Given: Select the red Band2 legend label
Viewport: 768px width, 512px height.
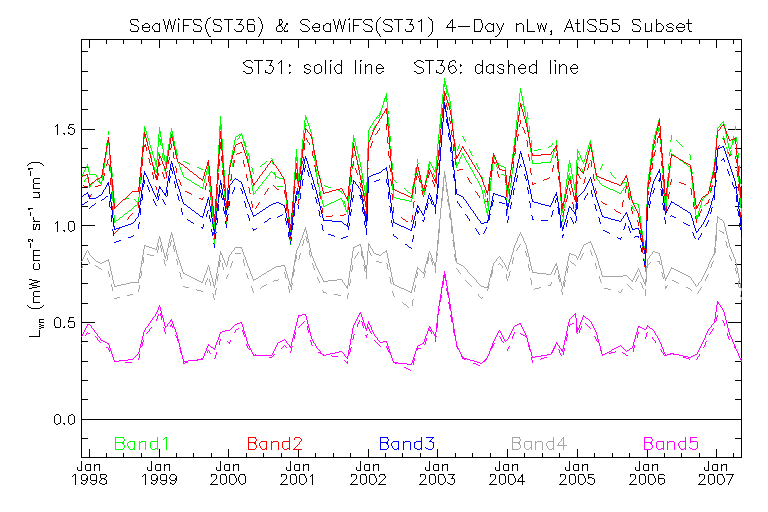Looking at the screenshot, I should (x=274, y=444).
